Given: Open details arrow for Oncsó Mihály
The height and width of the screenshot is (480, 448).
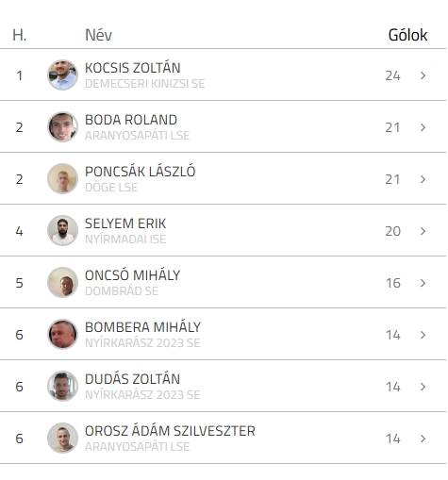Looking at the screenshot, I should pos(423,283).
